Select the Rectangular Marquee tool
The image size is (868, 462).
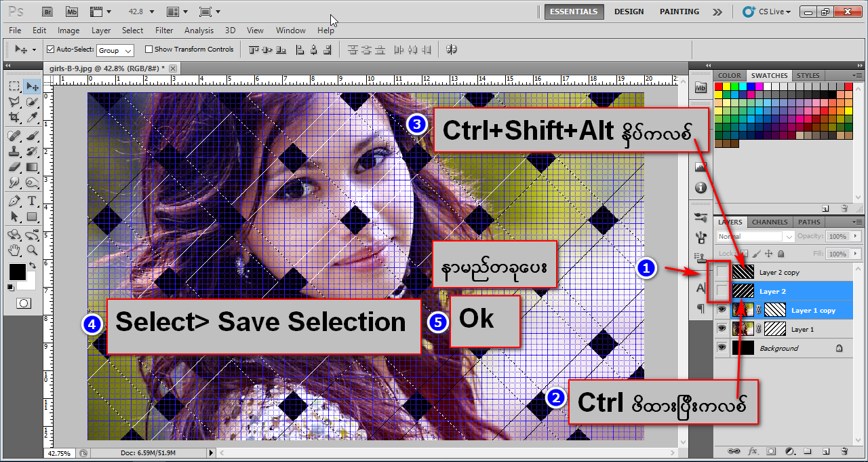point(14,86)
